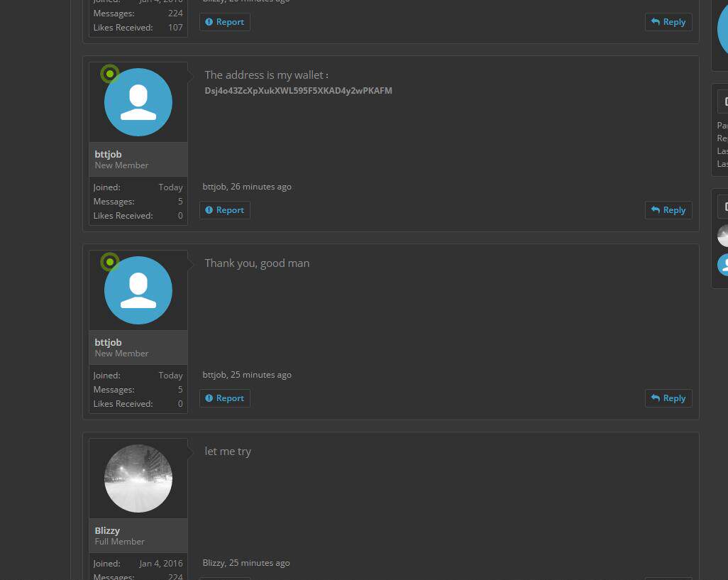Click the Reply button above the wallet post
This screenshot has width=728, height=580.
668,22
